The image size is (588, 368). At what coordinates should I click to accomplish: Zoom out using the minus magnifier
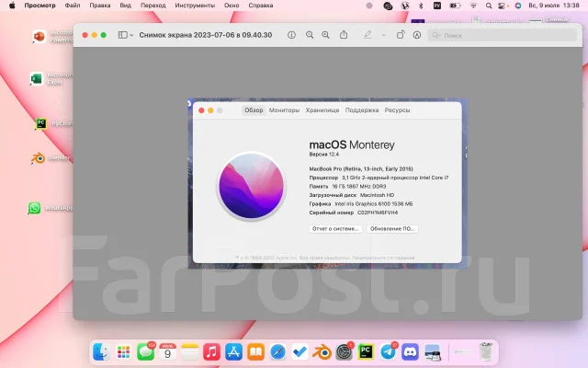pyautogui.click(x=310, y=35)
